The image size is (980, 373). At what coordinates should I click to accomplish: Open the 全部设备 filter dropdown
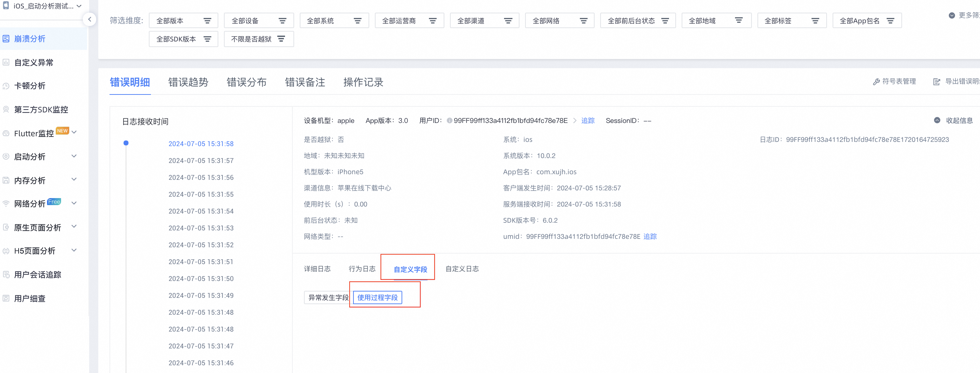point(259,21)
